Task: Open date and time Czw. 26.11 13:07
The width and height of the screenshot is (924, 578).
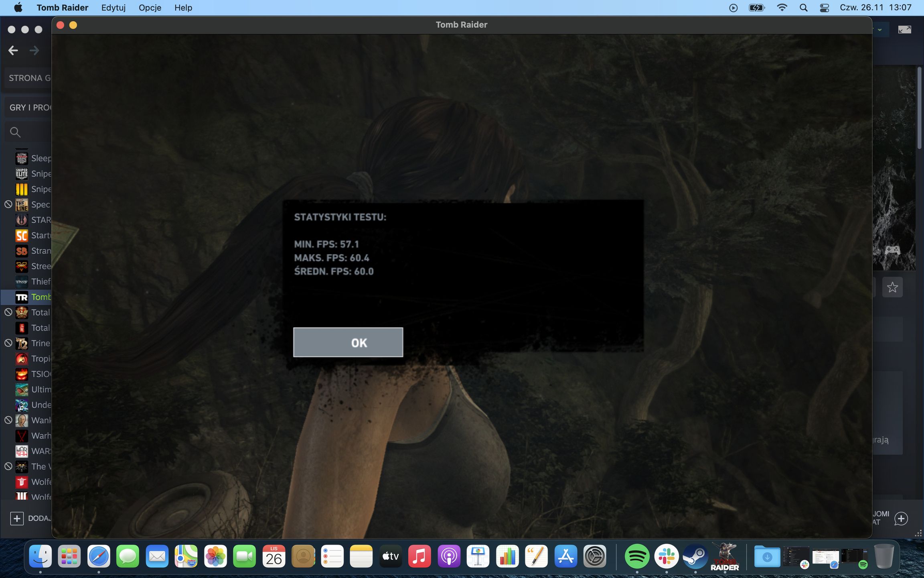Action: coord(875,8)
